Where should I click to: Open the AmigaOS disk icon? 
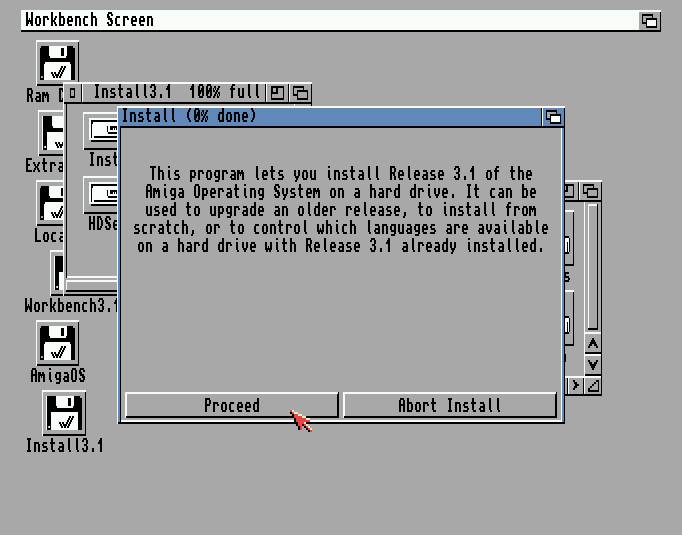point(57,343)
